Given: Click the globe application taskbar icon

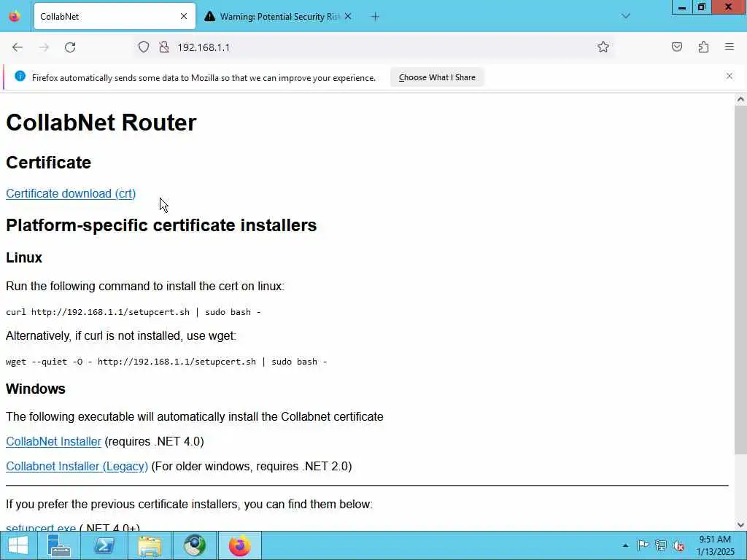Looking at the screenshot, I should 194,545.
